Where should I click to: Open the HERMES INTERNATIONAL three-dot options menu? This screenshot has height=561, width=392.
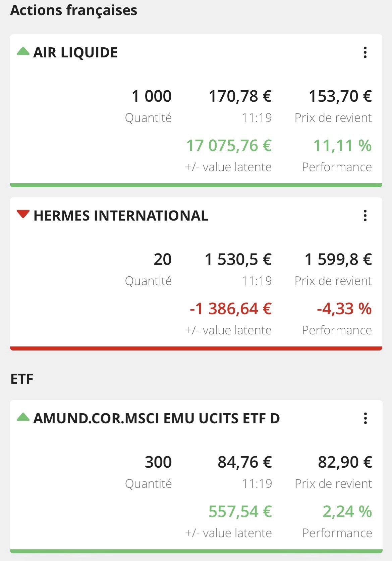tap(365, 216)
